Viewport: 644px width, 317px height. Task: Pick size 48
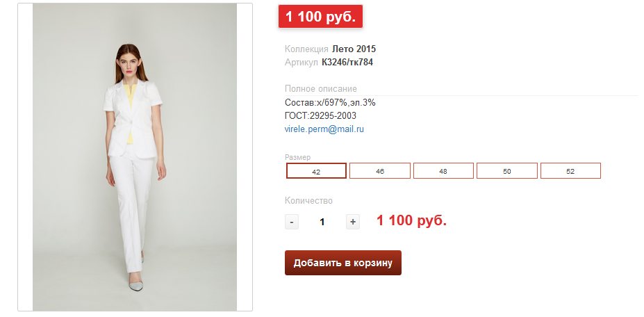point(443,170)
